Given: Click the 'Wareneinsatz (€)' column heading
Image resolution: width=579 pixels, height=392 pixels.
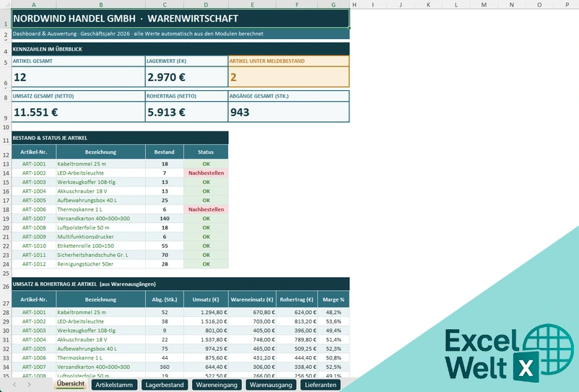Looking at the screenshot, I should click(252, 300).
